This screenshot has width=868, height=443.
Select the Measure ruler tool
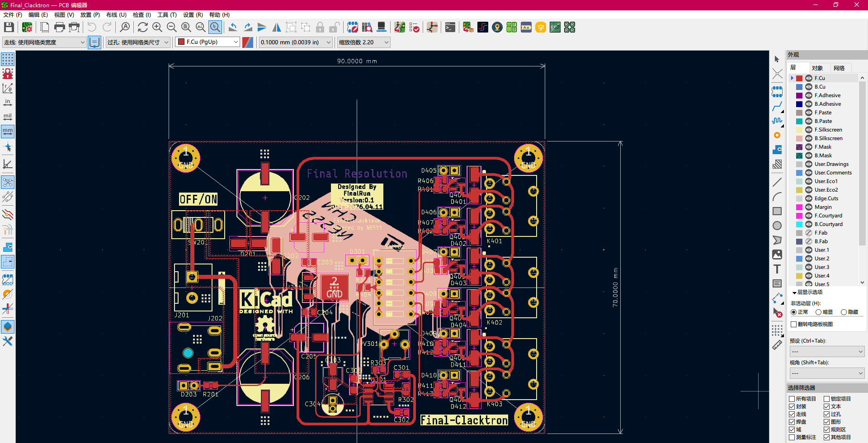777,345
